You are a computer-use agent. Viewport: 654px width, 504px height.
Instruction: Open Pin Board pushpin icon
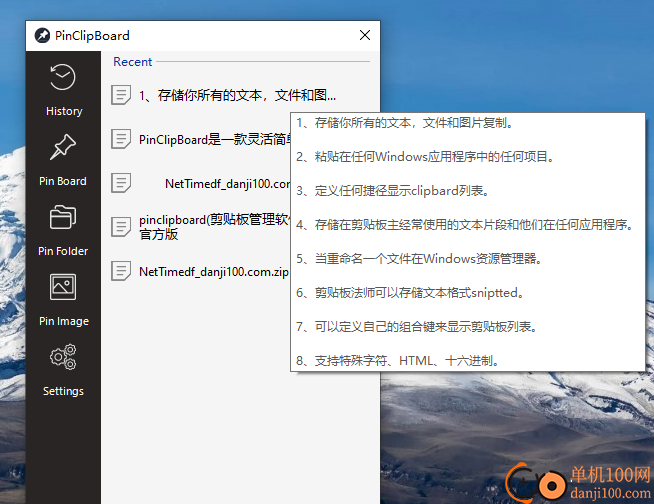(63, 147)
